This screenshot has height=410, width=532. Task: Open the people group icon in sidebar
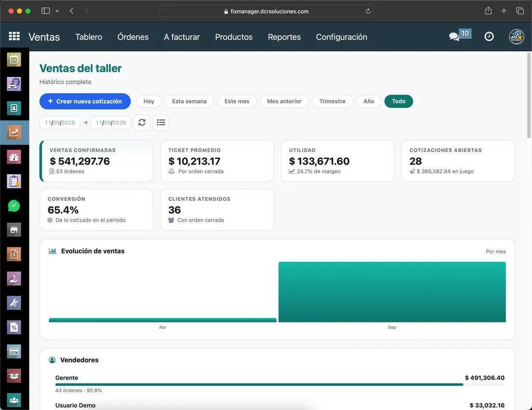(x=14, y=400)
